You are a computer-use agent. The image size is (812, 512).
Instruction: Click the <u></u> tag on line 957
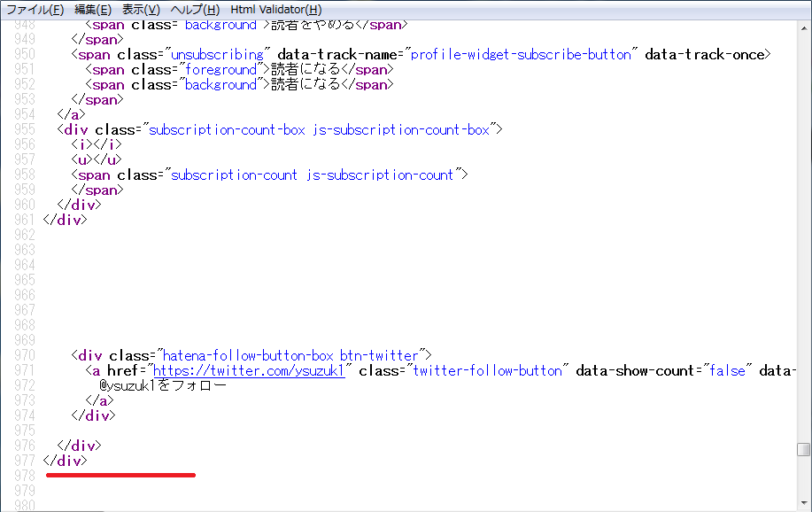[x=97, y=159]
